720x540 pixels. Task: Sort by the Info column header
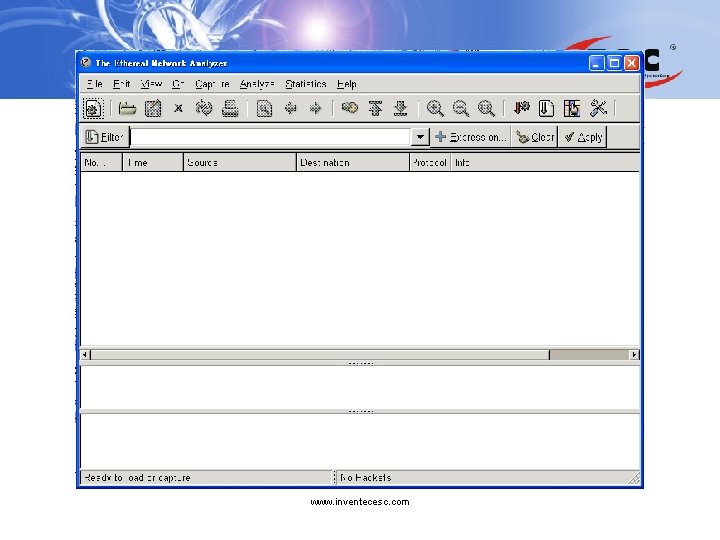coord(545,163)
